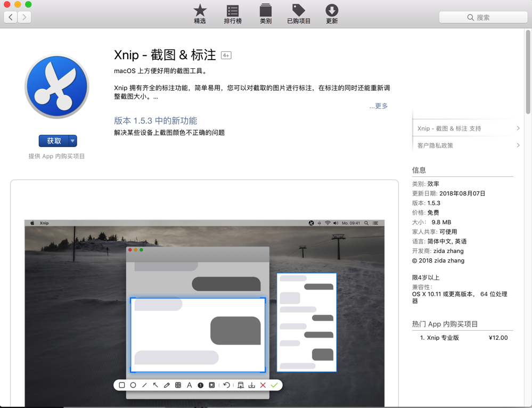Click the vertical scrollbar on the right
Image resolution: width=532 pixels, height=408 pixels.
(x=528, y=72)
